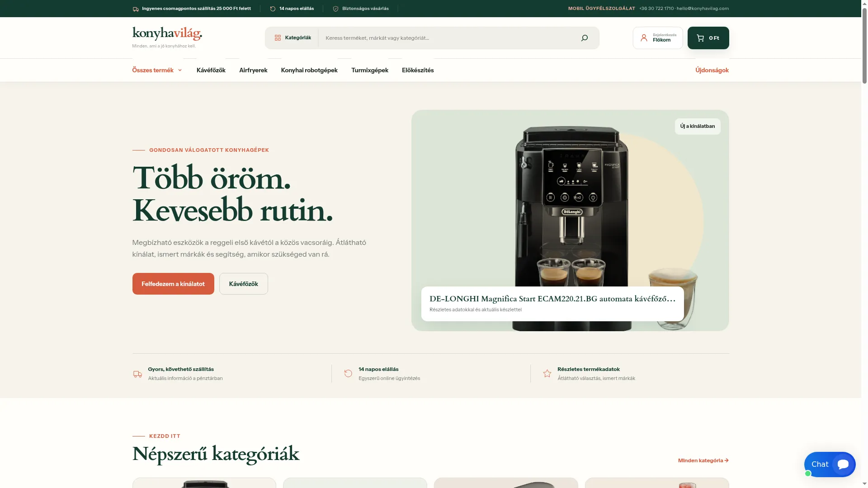Open the Airfryerek menu item
The width and height of the screenshot is (868, 488).
coord(253,70)
